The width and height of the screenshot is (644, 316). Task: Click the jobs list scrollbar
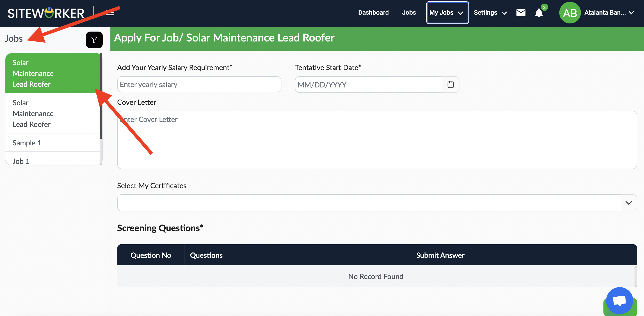coord(101,96)
